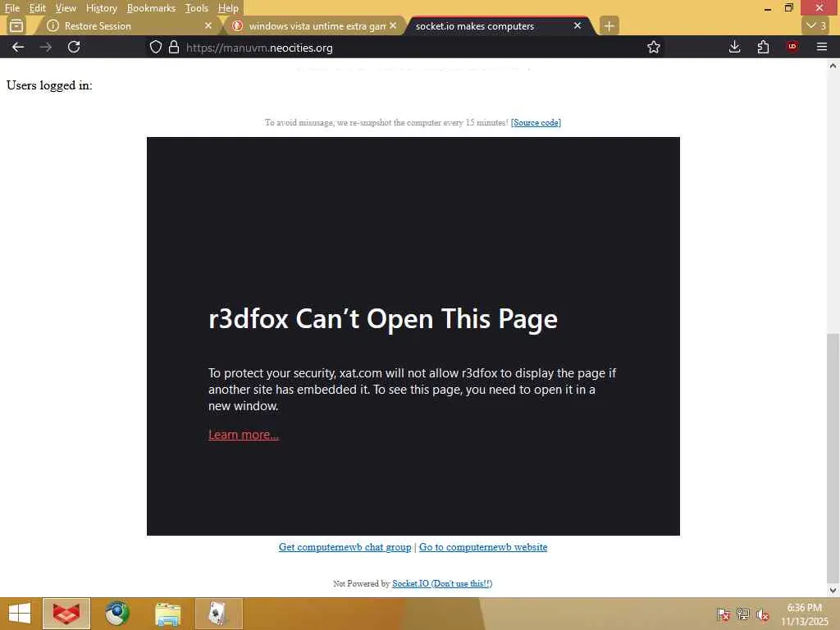
Task: Open the History menu
Action: [x=101, y=8]
